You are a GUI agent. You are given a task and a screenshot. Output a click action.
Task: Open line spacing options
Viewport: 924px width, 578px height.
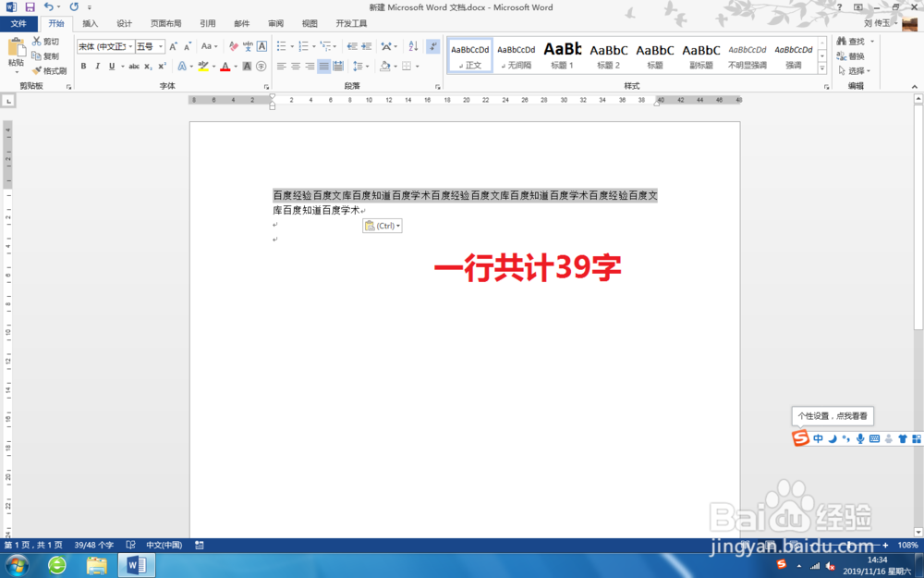pos(360,66)
